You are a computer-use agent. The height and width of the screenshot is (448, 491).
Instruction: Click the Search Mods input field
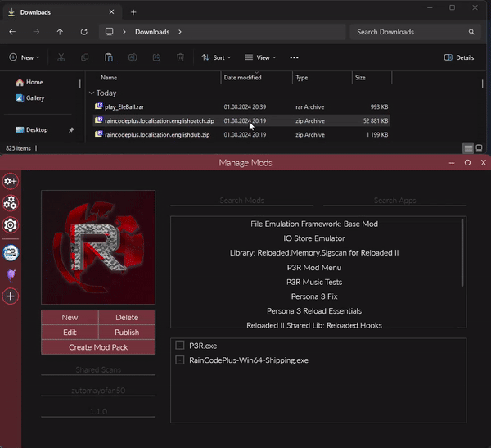242,201
